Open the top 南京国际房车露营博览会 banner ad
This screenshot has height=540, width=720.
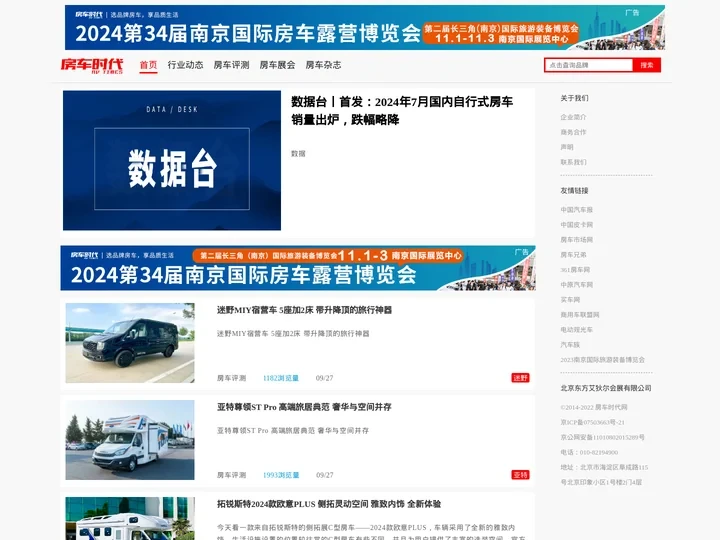365,28
